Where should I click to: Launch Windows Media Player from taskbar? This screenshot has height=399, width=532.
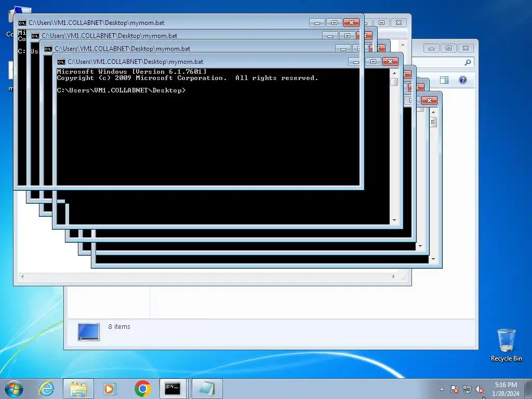110,389
